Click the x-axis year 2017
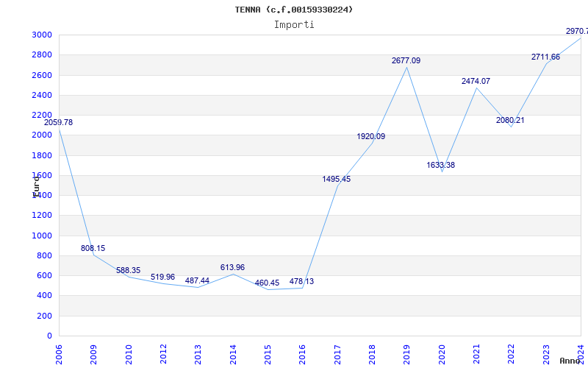 point(337,355)
